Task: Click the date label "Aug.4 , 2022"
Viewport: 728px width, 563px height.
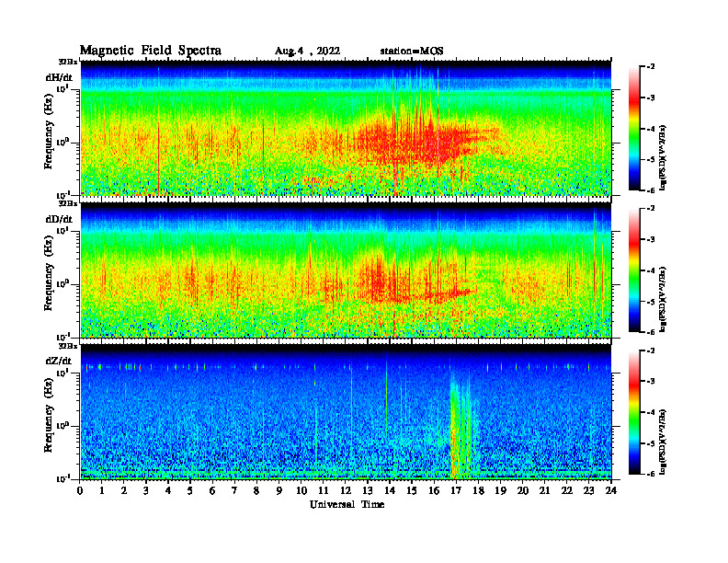Action: tap(307, 52)
